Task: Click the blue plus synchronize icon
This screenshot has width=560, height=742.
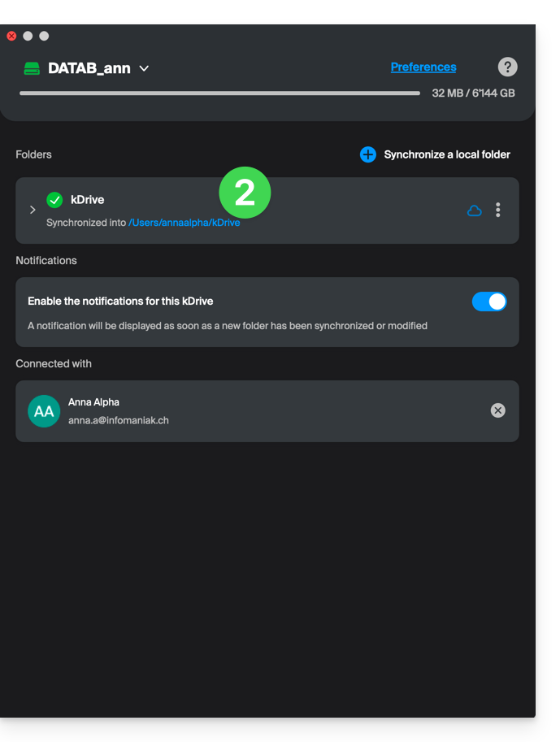Action: coord(368,154)
